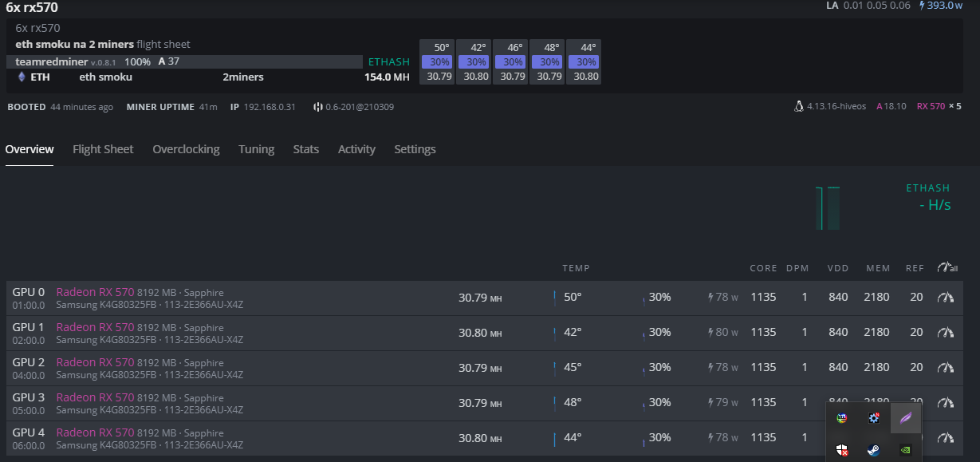
Task: Open NVIDIA icon in the system tray
Action: 906,450
